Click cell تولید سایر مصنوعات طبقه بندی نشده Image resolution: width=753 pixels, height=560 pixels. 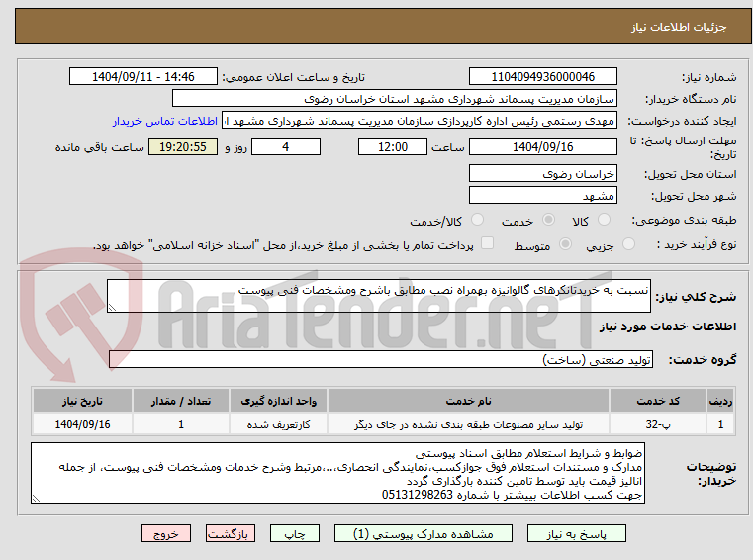468,424
